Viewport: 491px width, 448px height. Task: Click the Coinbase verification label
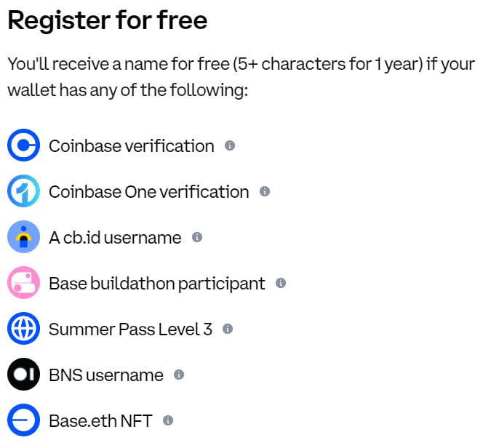click(132, 146)
